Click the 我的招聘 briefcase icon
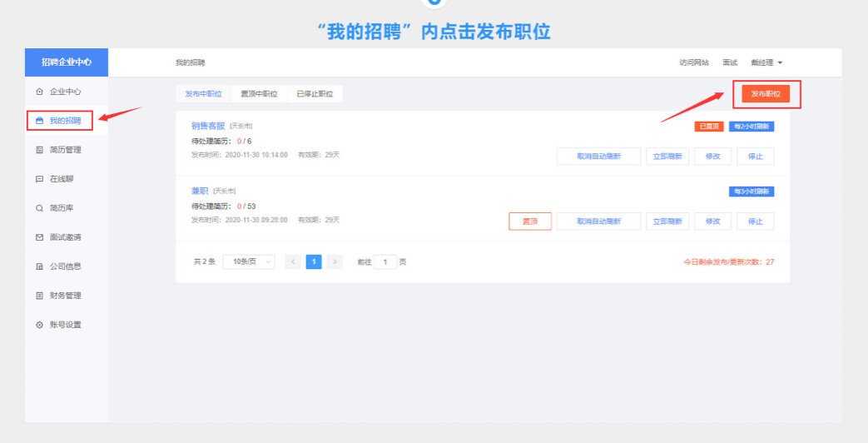Image resolution: width=868 pixels, height=443 pixels. click(x=38, y=121)
